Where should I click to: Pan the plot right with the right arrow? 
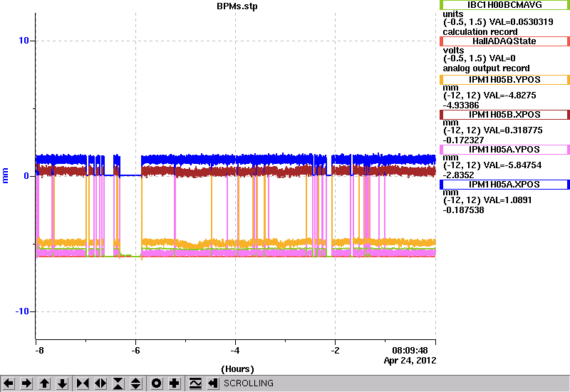click(x=26, y=383)
